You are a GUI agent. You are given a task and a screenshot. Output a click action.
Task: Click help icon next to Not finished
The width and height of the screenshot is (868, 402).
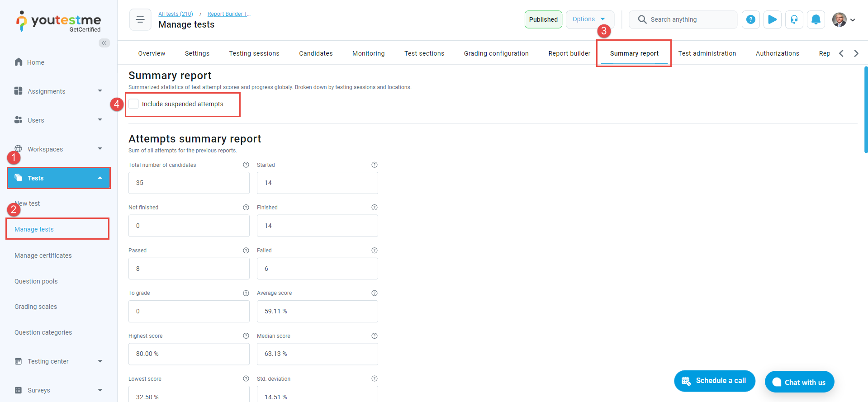[246, 207]
